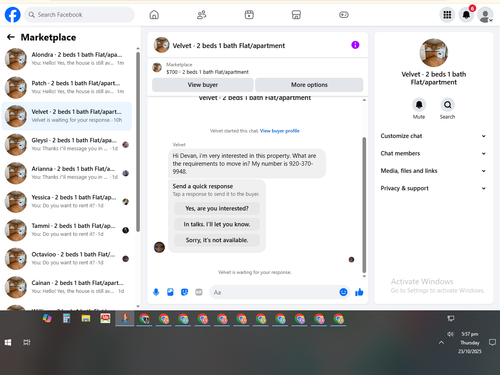
Task: Open Calculator on taskbar
Action: (x=66, y=319)
